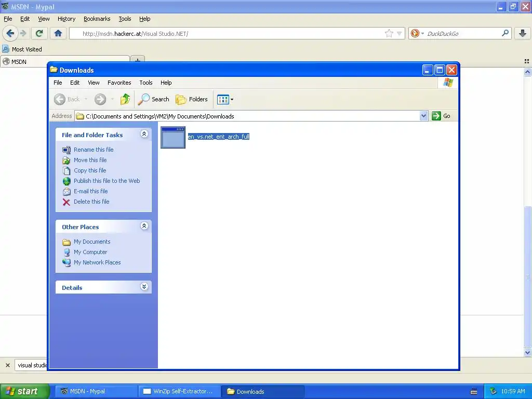Screen dimensions: 532x399
Task: Open the Help menu in Downloads window
Action: [166, 83]
